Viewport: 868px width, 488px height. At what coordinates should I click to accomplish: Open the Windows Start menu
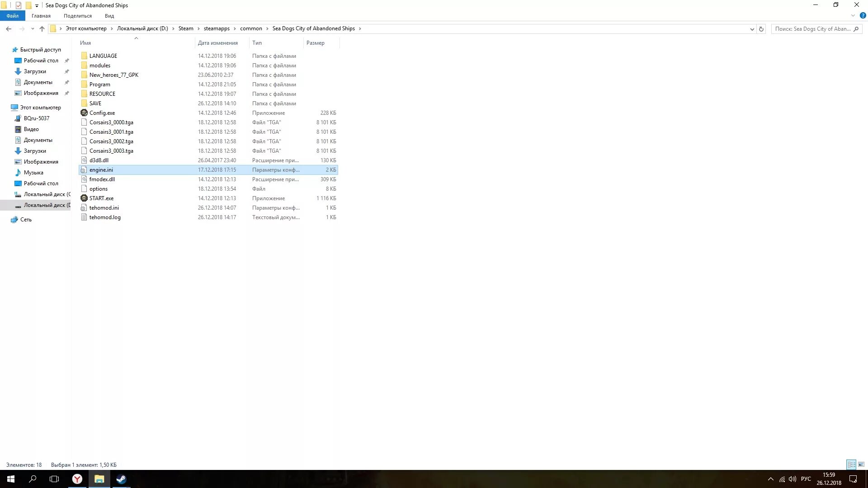click(11, 479)
